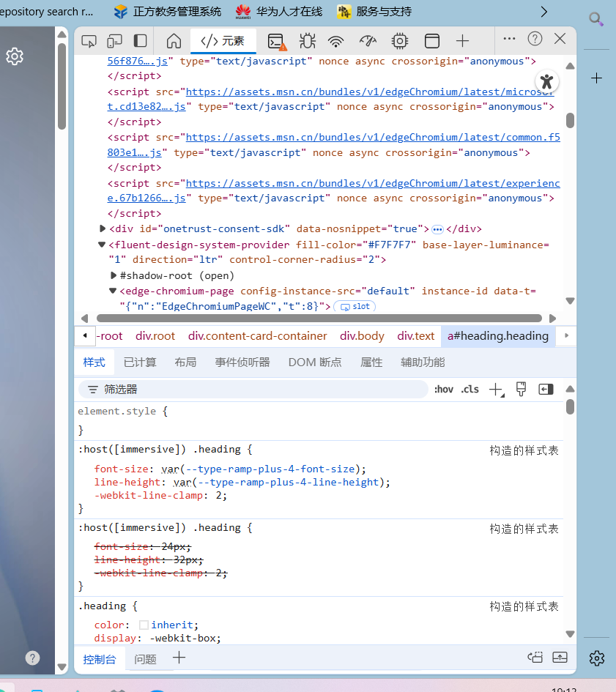Open the 华为人才在线 bookmark
The width and height of the screenshot is (616, 692).
point(278,12)
